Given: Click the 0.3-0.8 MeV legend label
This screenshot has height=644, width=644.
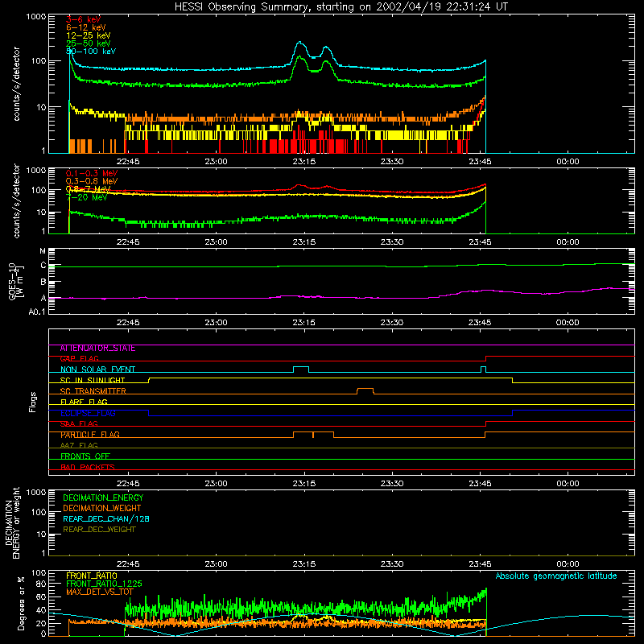Looking at the screenshot, I should [92, 181].
